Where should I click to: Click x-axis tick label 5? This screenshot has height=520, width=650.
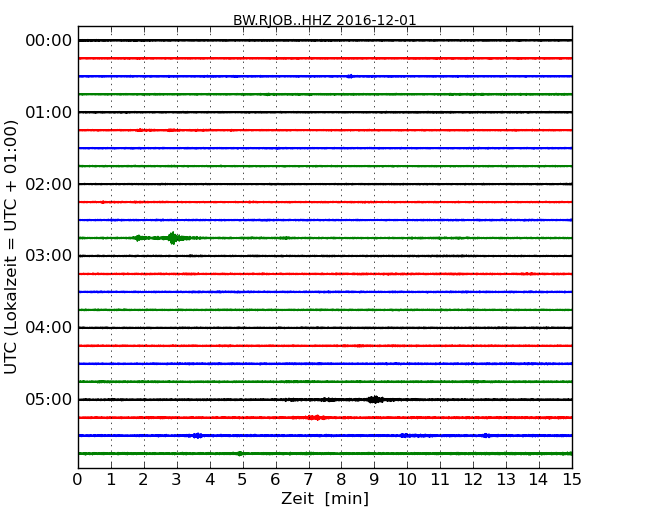[x=242, y=479]
